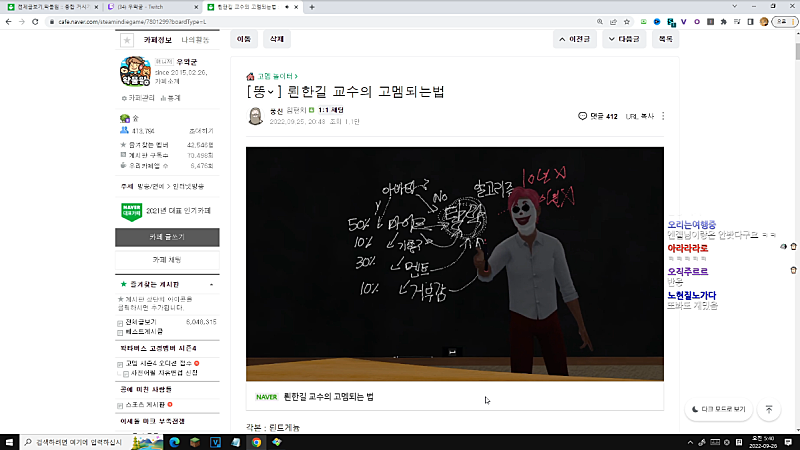Viewport: 800px width, 450px height.
Task: Click the 목록 list button
Action: click(x=665, y=39)
